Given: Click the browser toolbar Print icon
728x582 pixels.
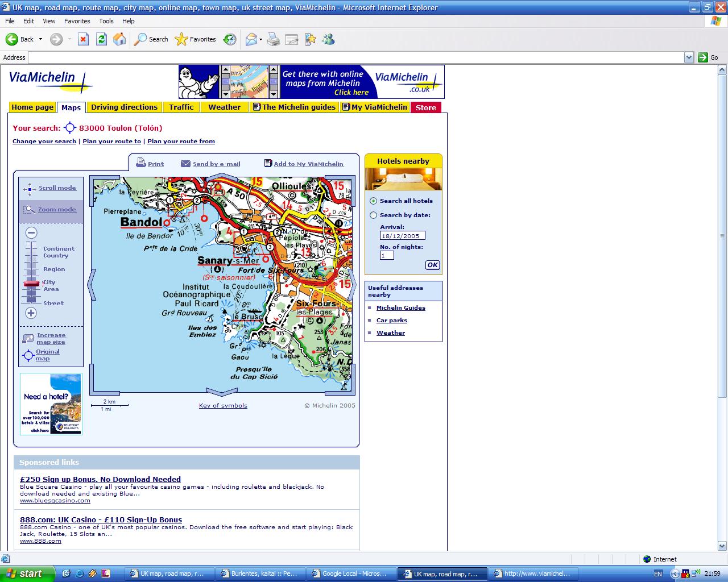Looking at the screenshot, I should tap(274, 39).
